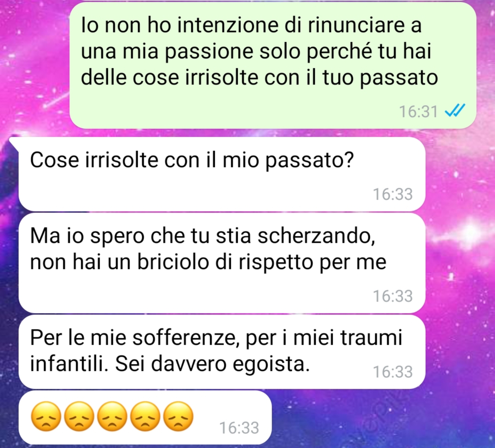Image resolution: width=495 pixels, height=448 pixels.
Task: Tap the galaxy chat wallpaper beside the emoji bubble
Action: pyautogui.click(x=379, y=417)
